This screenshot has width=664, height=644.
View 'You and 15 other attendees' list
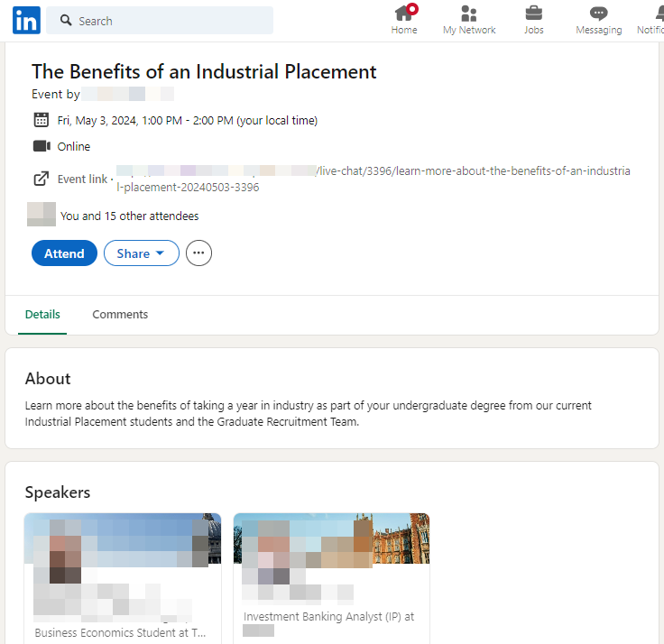click(x=129, y=216)
